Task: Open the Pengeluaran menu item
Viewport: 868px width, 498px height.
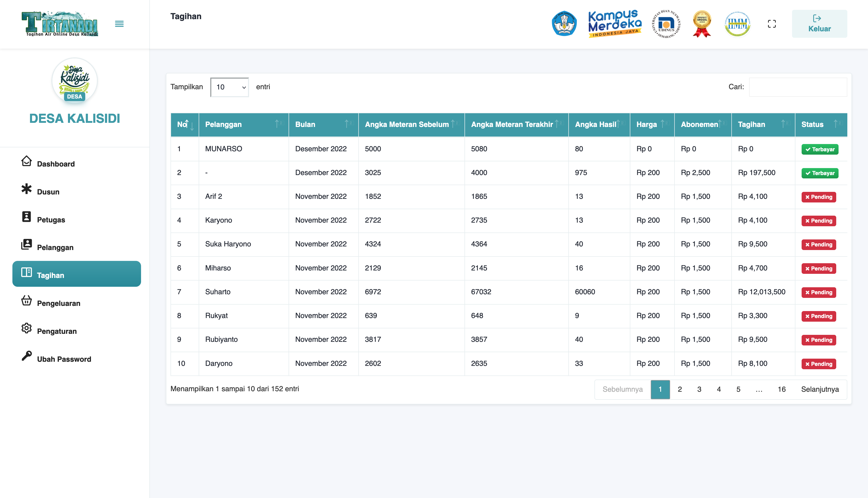Action: [x=76, y=302]
